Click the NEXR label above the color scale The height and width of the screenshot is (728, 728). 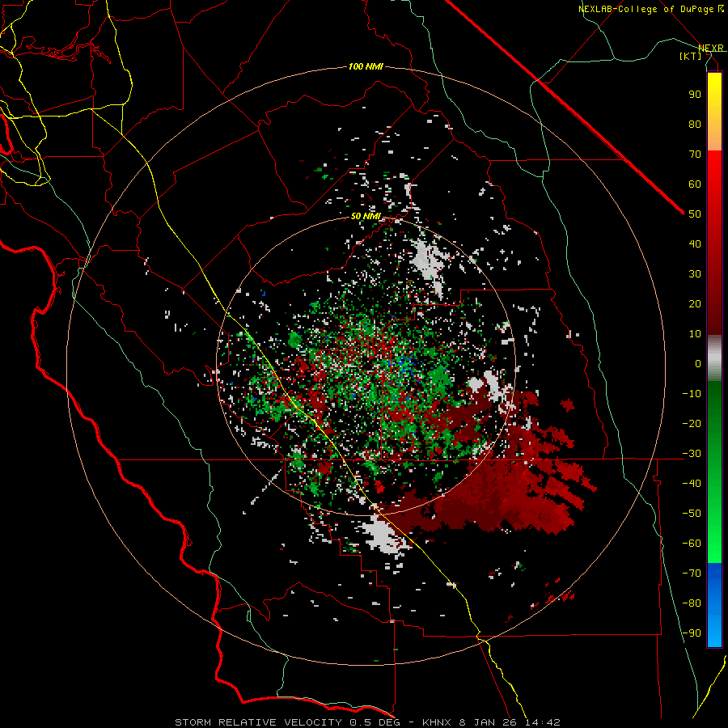pos(711,48)
